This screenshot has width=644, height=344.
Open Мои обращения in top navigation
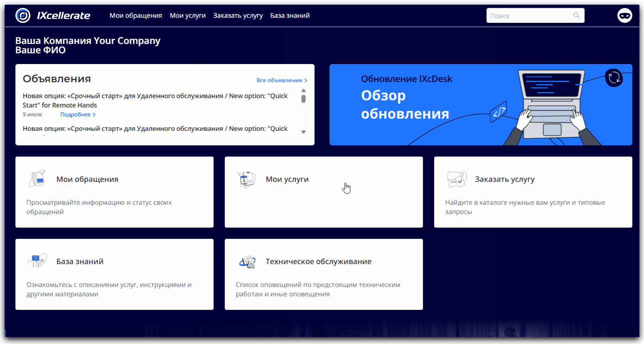point(136,15)
